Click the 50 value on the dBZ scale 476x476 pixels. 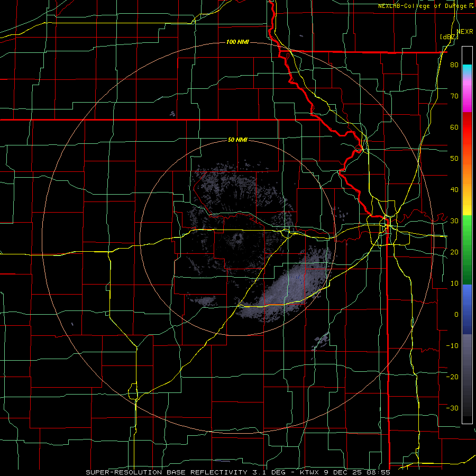(x=454, y=159)
